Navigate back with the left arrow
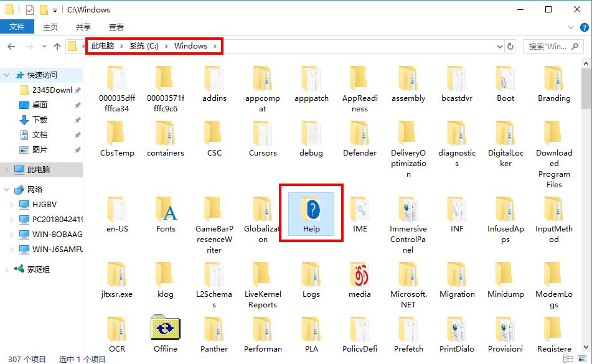The width and height of the screenshot is (592, 364). point(11,46)
